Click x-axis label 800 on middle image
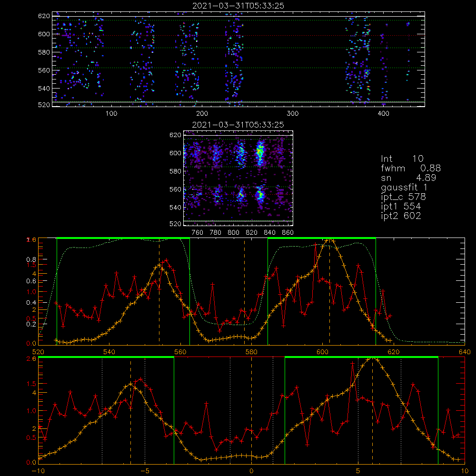The width and height of the screenshot is (476, 476). coord(233,233)
